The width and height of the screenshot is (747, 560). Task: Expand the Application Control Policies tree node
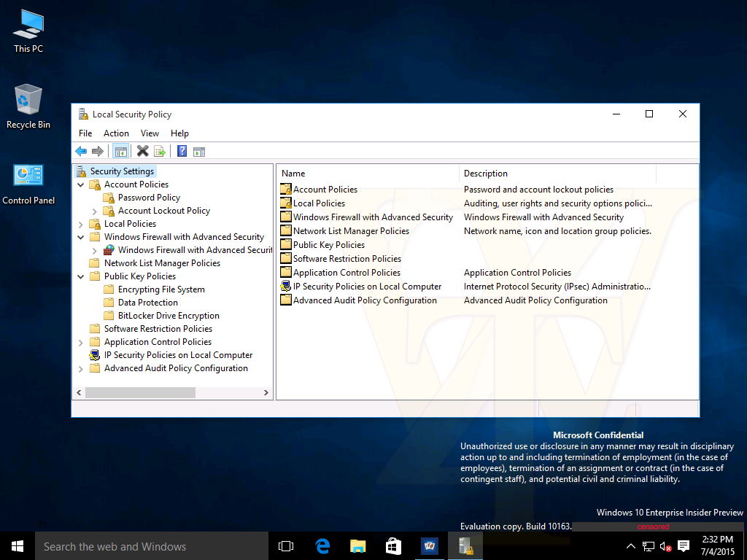tap(80, 343)
